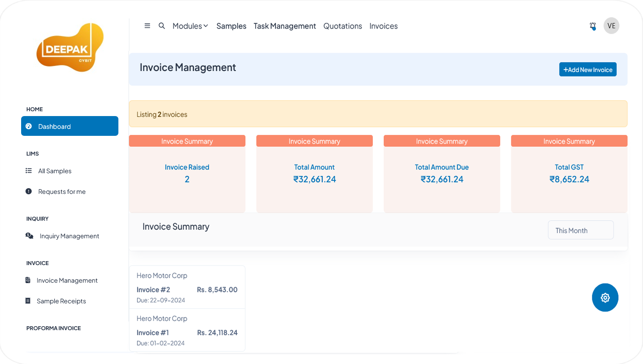Open search using the magnifier icon
643x364 pixels.
(x=162, y=26)
